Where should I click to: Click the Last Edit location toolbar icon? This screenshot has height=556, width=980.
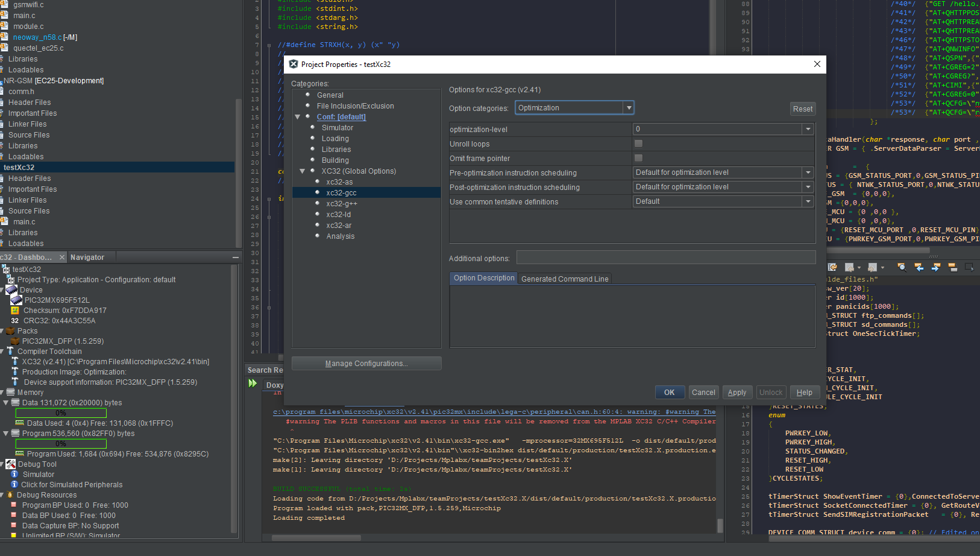[x=832, y=267]
